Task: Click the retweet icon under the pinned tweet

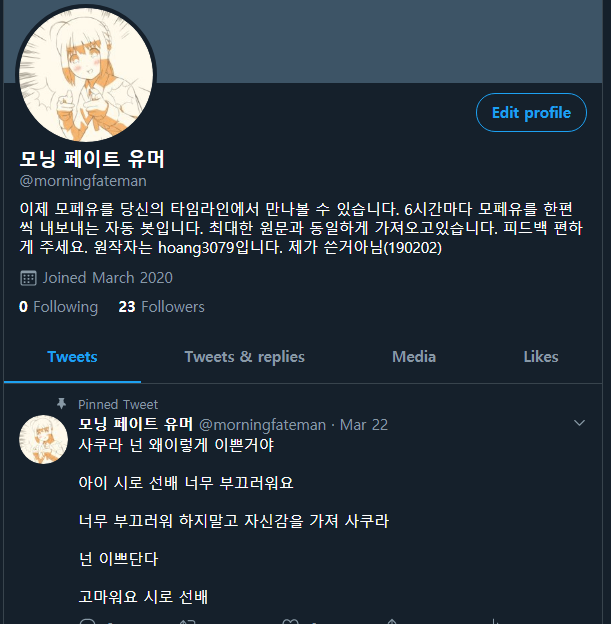Action: point(188,621)
